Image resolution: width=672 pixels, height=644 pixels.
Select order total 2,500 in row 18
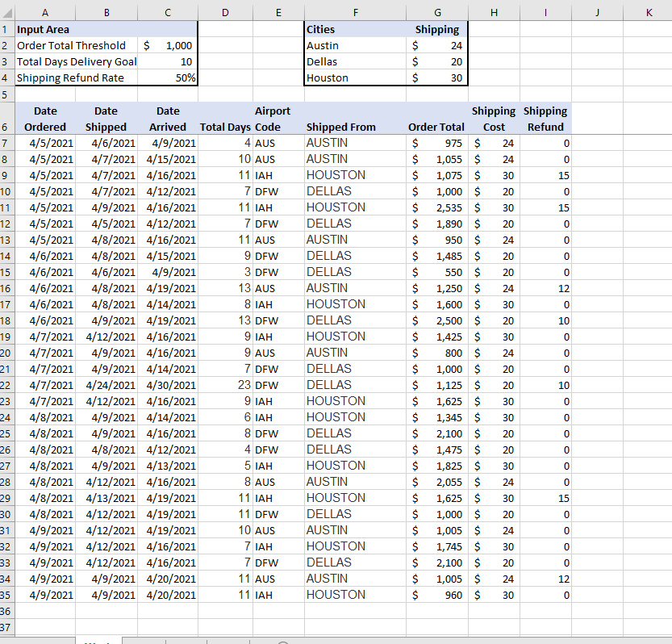pos(437,320)
